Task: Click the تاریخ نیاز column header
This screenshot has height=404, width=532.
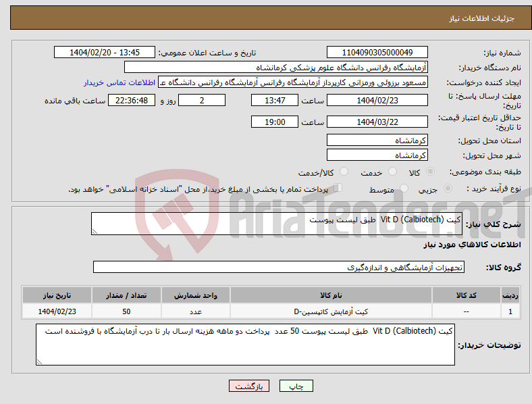Action: (57, 295)
